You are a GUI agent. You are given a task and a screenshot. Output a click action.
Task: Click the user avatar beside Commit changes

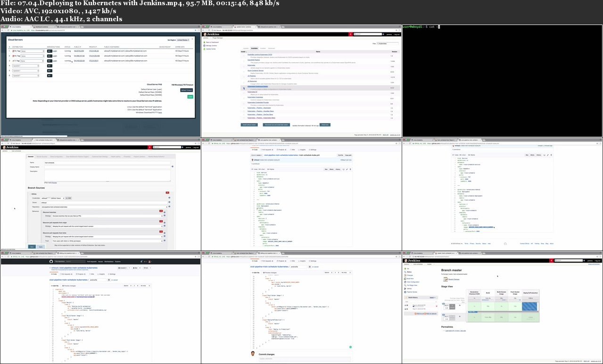(x=252, y=354)
